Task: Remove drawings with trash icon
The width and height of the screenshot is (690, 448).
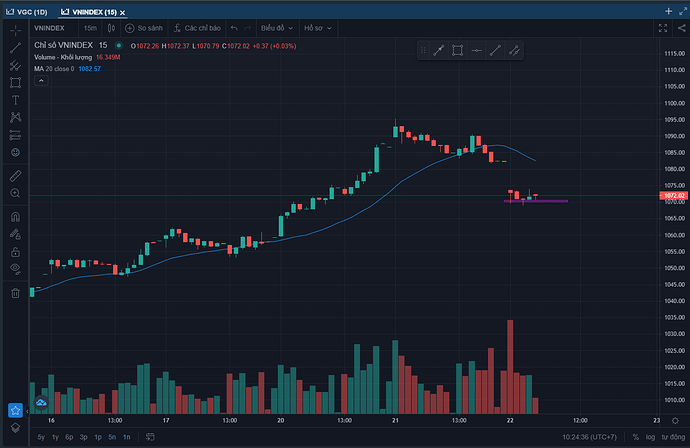Action: point(15,293)
